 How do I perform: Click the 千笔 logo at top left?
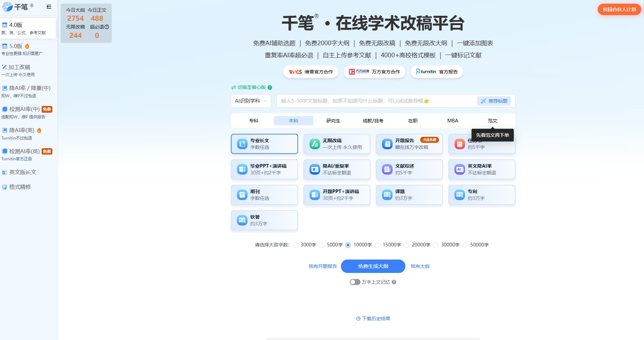coord(18,7)
